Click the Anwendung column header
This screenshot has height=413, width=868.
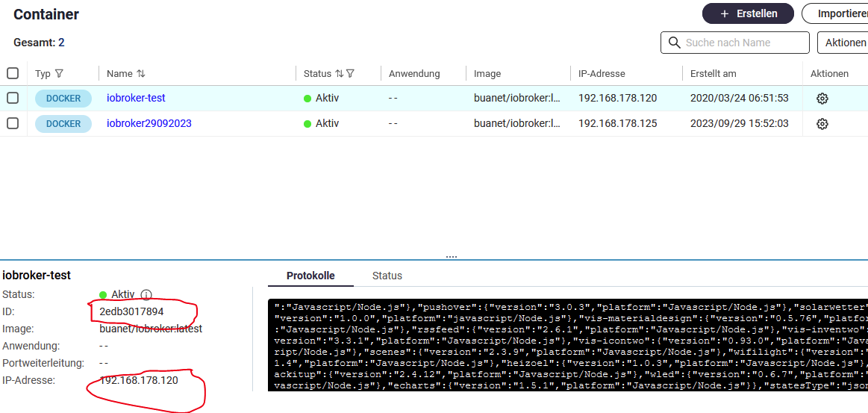click(414, 74)
